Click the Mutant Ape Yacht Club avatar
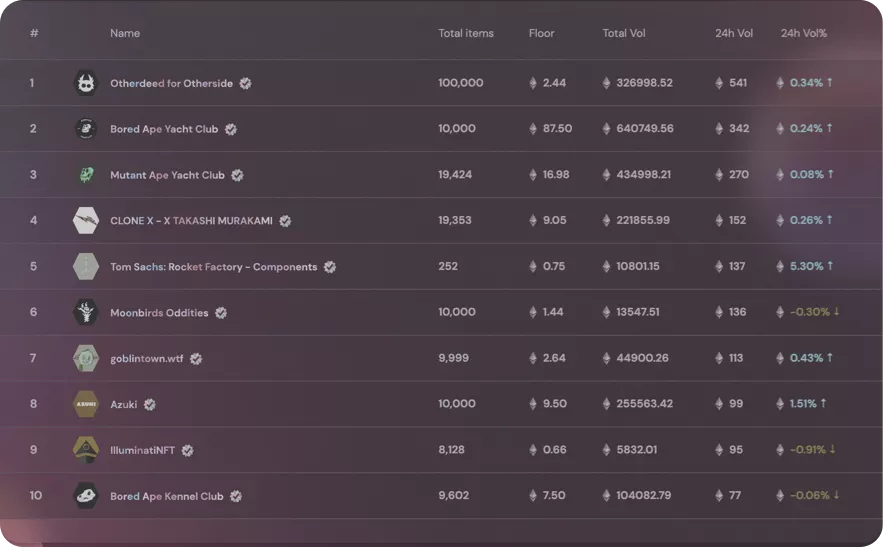The image size is (883, 547). coord(86,175)
